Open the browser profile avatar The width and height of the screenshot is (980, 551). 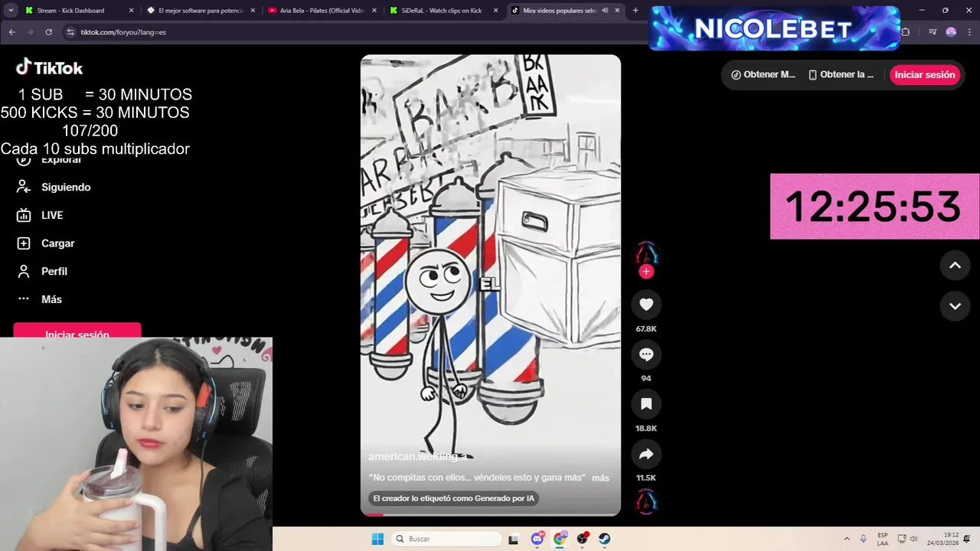pyautogui.click(x=951, y=32)
